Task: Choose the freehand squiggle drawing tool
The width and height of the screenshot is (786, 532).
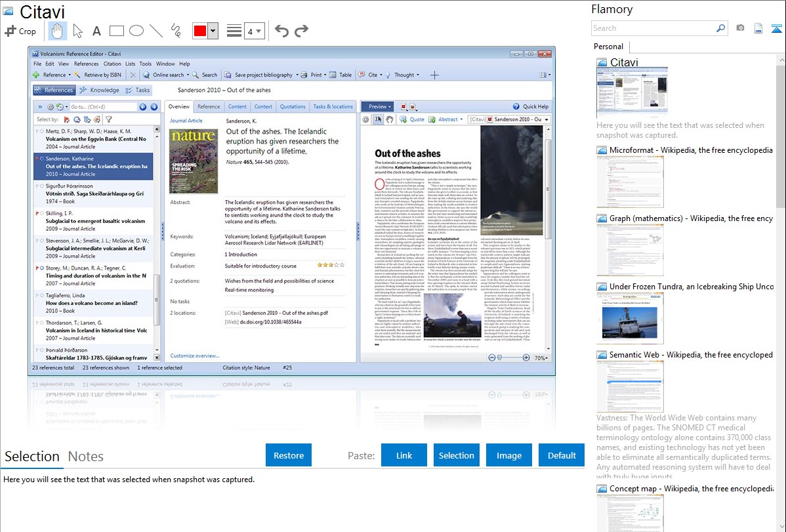Action: point(176,31)
